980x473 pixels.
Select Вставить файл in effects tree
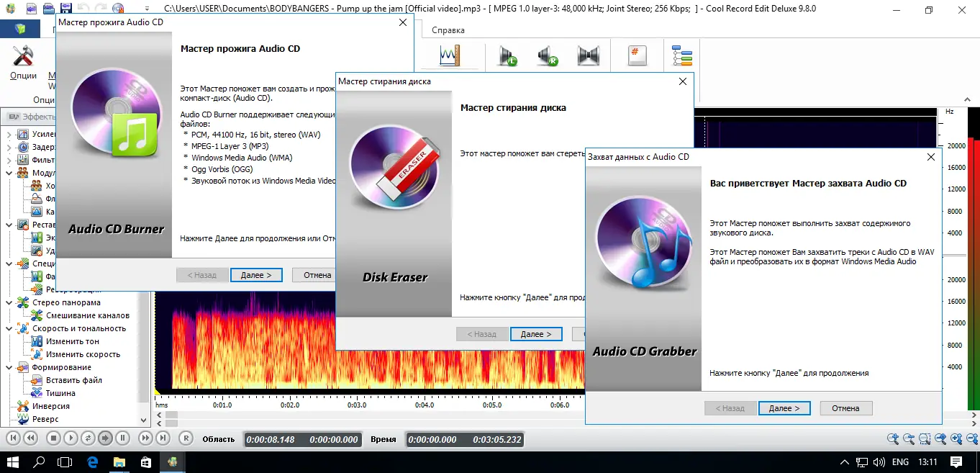(x=74, y=380)
